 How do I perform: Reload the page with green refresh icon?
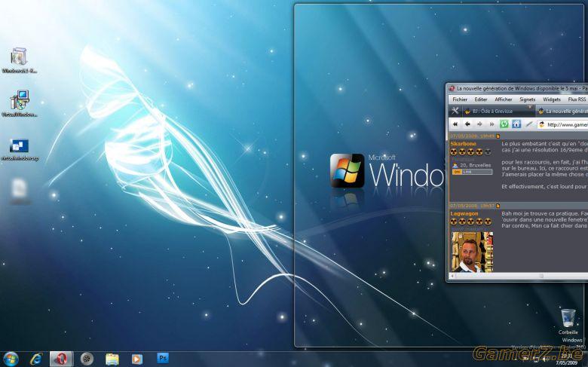[x=504, y=124]
